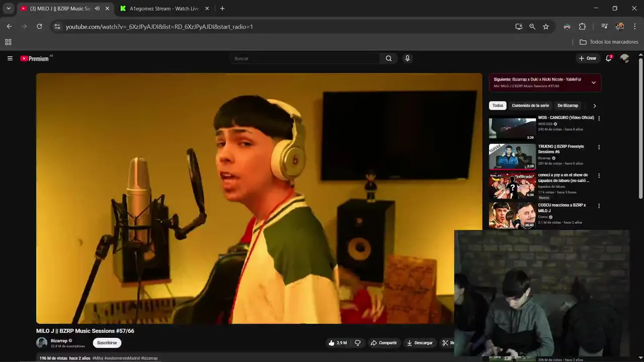Click the Compartir button
The width and height of the screenshot is (644, 362).
(384, 343)
